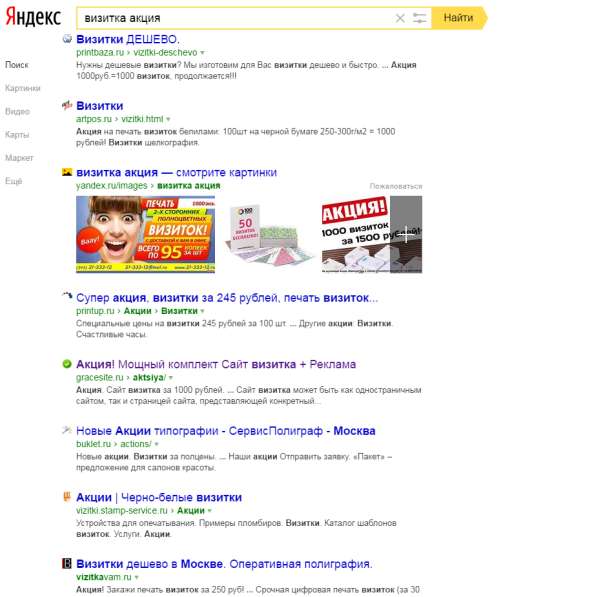Viewport: 594px width, 597px height.
Task: Expand dropdown arrow after vizitkavam.ru
Action: 136,577
